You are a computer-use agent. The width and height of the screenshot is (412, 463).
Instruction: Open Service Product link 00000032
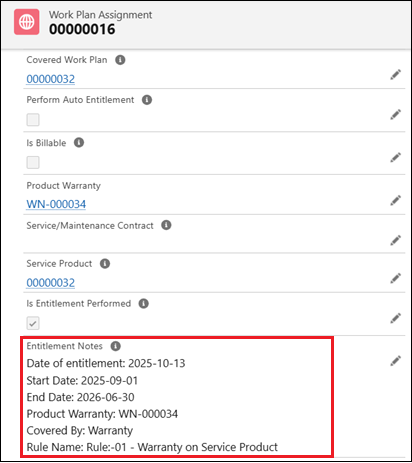(x=51, y=283)
